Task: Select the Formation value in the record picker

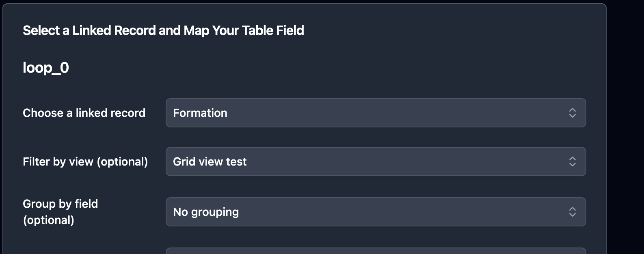Action: [x=200, y=113]
